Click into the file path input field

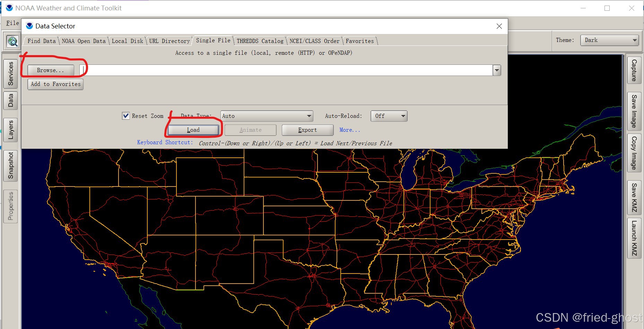(x=286, y=70)
